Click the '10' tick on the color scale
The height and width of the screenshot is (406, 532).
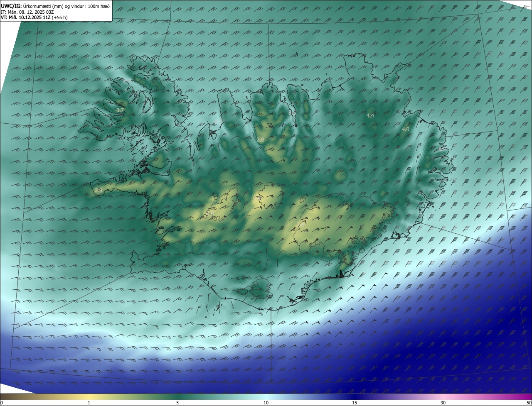[x=266, y=403]
